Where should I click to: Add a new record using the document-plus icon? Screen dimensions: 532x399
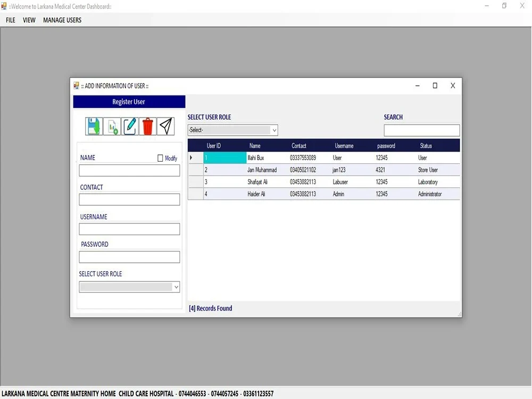(112, 126)
